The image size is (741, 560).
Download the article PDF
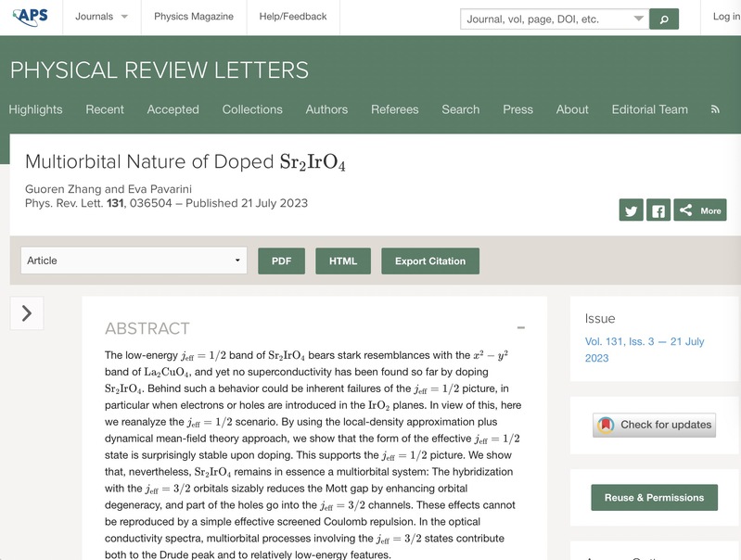(x=281, y=261)
